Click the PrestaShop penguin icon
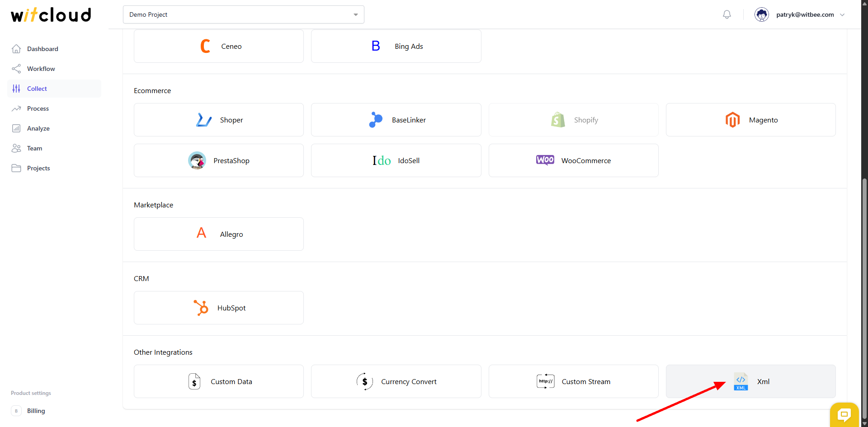 click(197, 160)
